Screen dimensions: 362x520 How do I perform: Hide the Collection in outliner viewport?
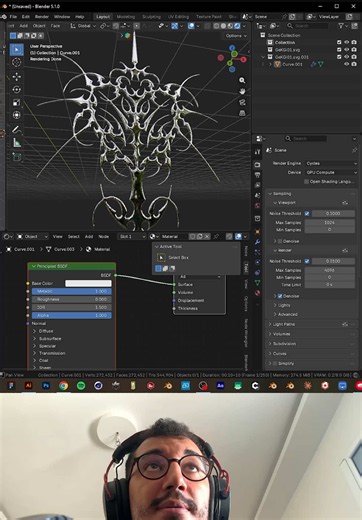[347, 42]
